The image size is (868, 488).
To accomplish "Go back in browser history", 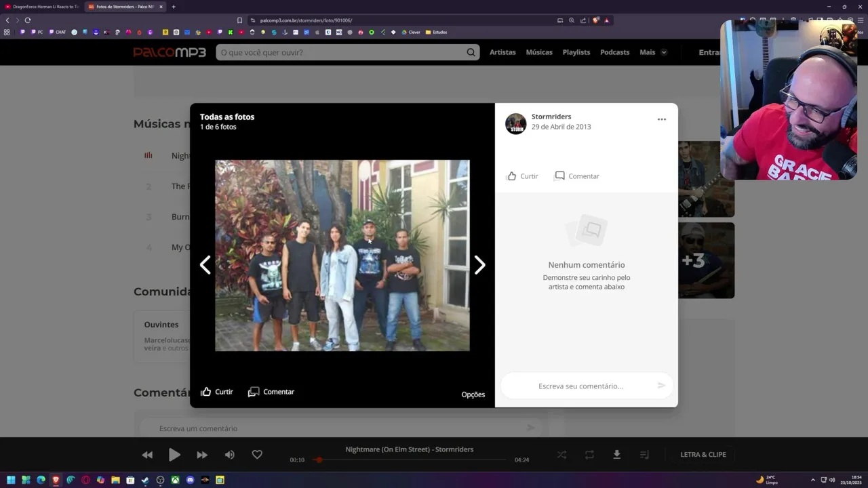I will click(7, 20).
